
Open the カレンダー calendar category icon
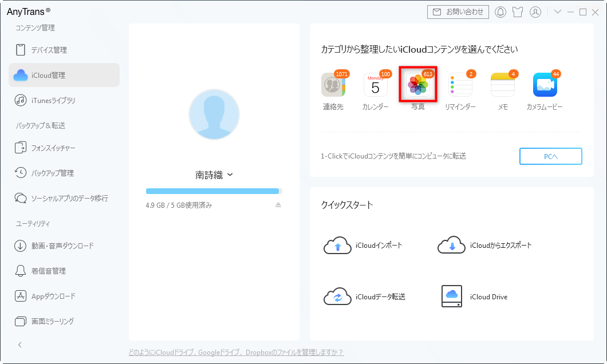click(376, 85)
